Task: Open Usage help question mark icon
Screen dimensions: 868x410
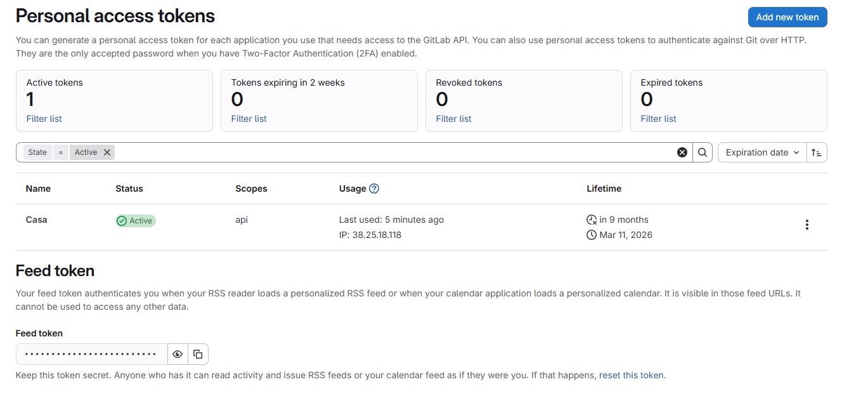Action: pyautogui.click(x=374, y=188)
